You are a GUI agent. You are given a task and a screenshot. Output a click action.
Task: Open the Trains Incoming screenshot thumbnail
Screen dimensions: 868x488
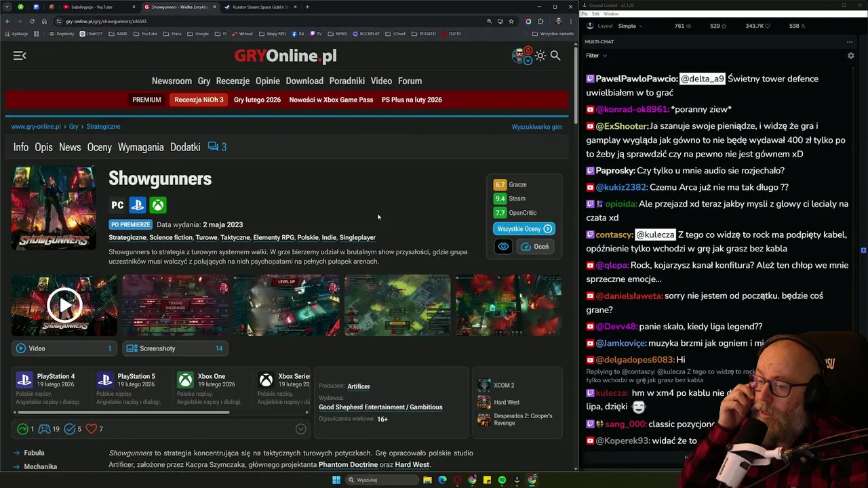pos(175,305)
